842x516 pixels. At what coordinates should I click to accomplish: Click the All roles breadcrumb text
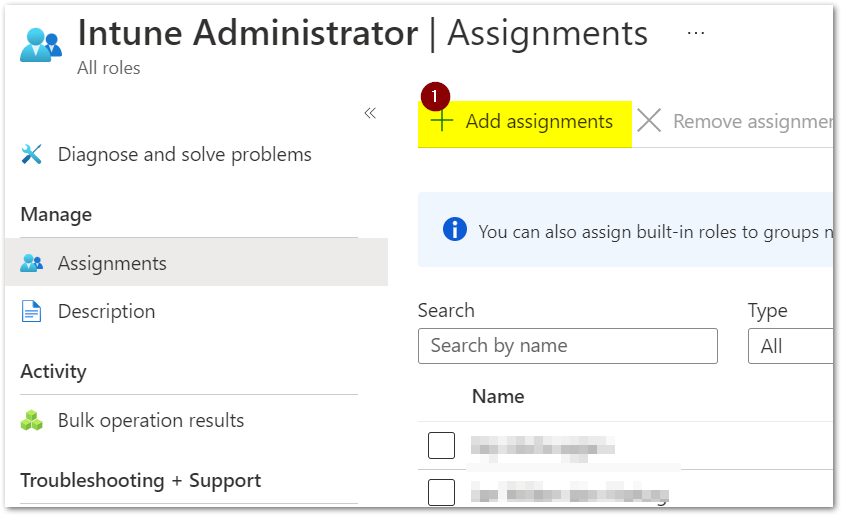(x=108, y=68)
